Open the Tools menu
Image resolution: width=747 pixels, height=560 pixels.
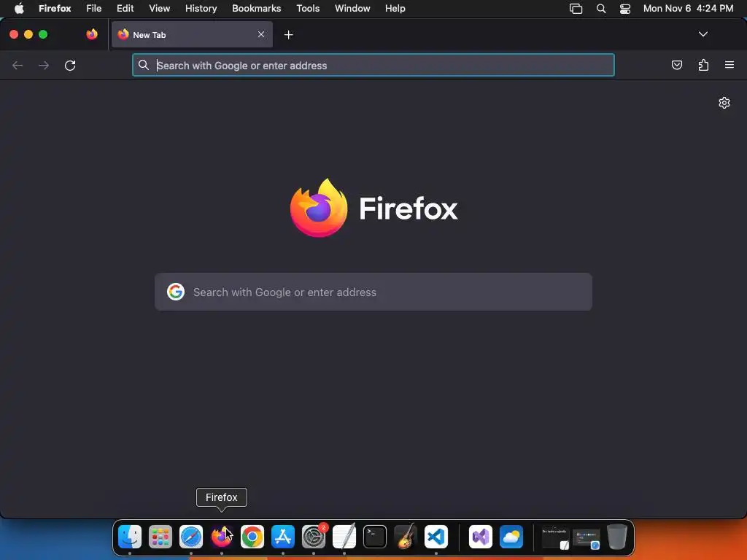[309, 8]
